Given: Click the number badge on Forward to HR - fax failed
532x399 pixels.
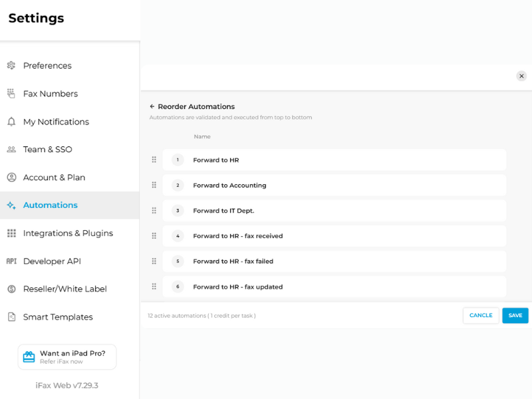Looking at the screenshot, I should tap(176, 261).
